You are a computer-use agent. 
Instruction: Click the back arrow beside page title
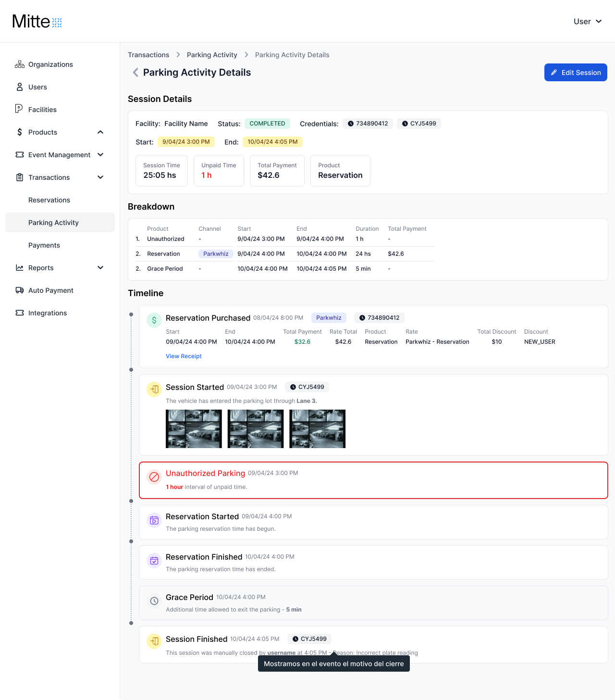(135, 72)
